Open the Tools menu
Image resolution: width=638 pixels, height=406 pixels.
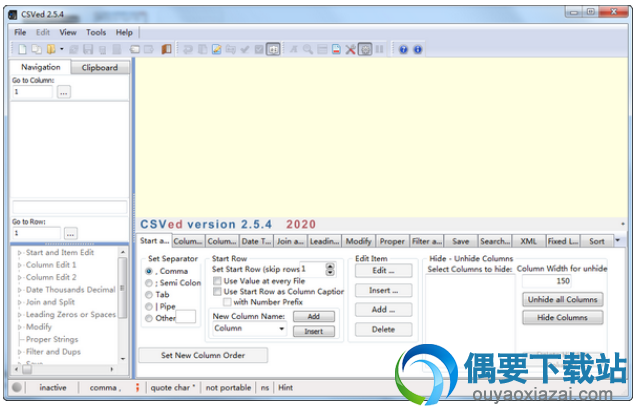96,32
